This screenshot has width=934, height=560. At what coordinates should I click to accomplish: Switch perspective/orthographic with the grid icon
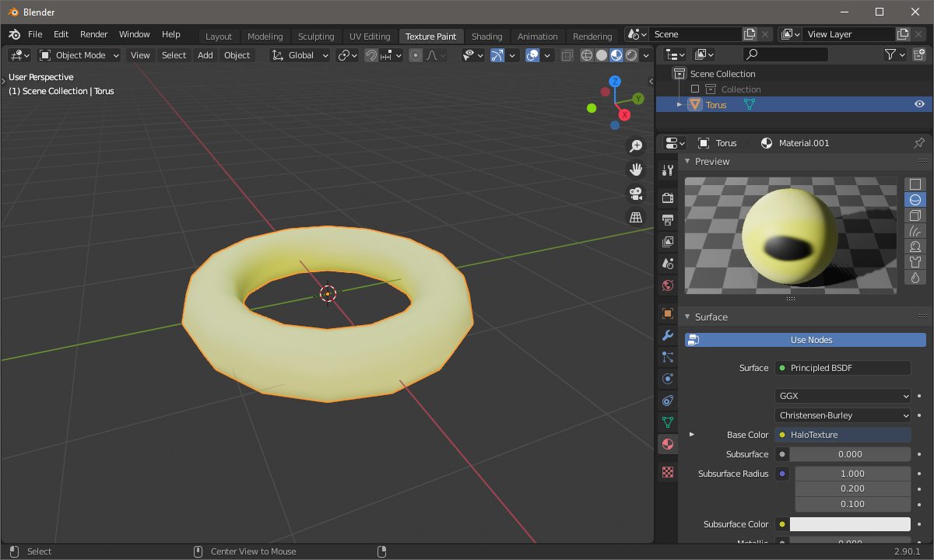click(636, 217)
